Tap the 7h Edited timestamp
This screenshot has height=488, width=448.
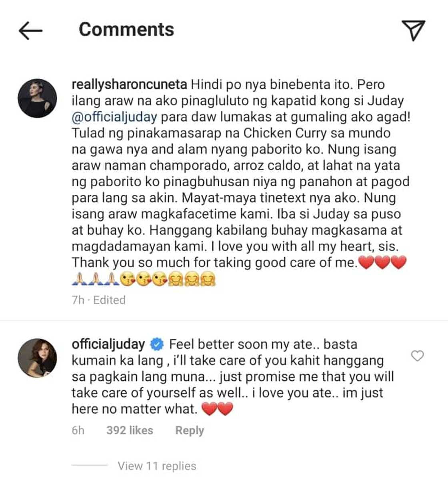pyautogui.click(x=98, y=300)
